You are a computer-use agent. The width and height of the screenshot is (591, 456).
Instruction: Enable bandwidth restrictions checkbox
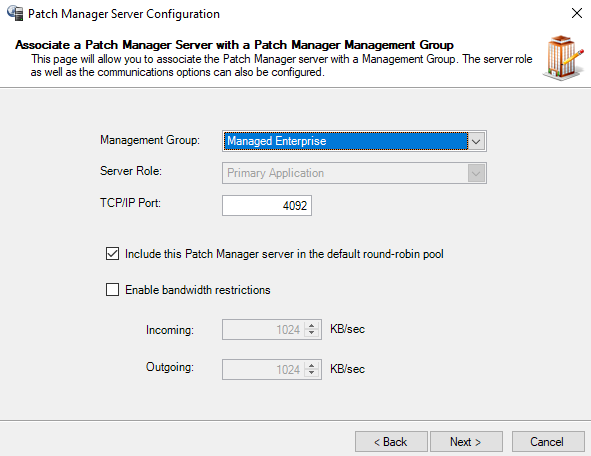112,290
